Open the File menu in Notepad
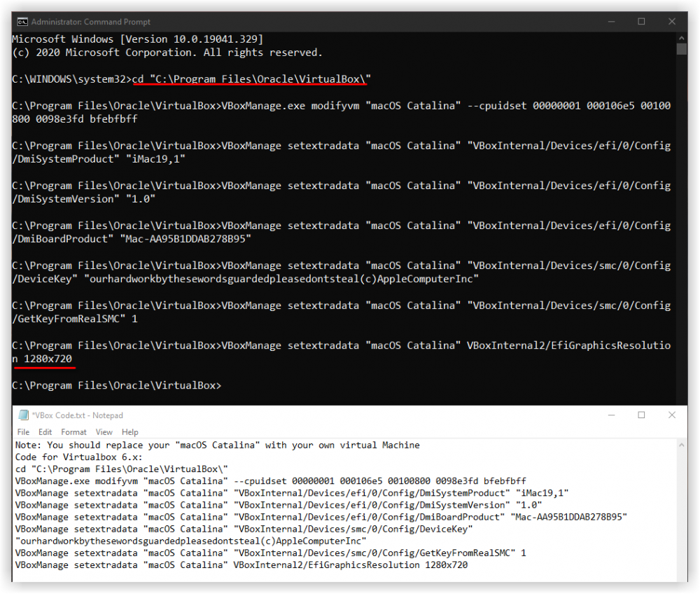 [23, 431]
